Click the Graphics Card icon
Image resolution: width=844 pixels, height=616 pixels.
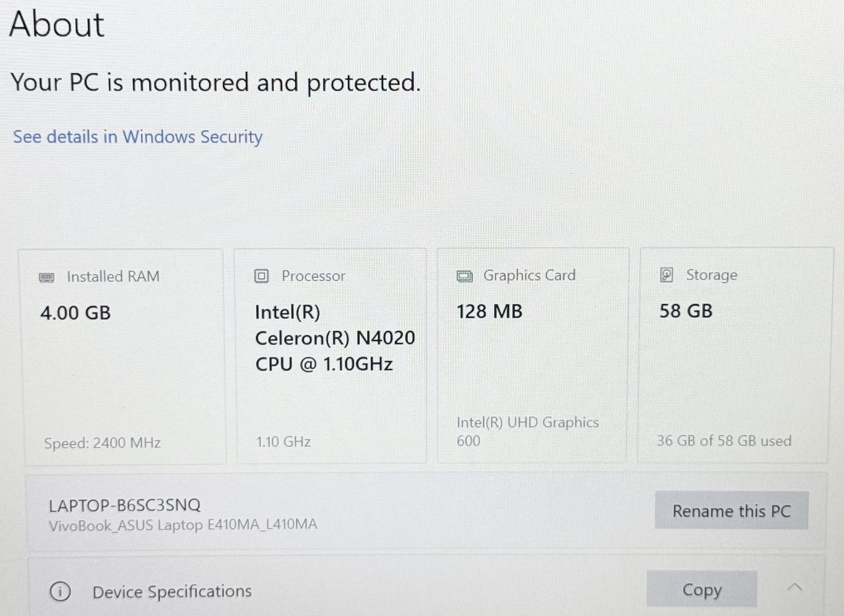(465, 276)
